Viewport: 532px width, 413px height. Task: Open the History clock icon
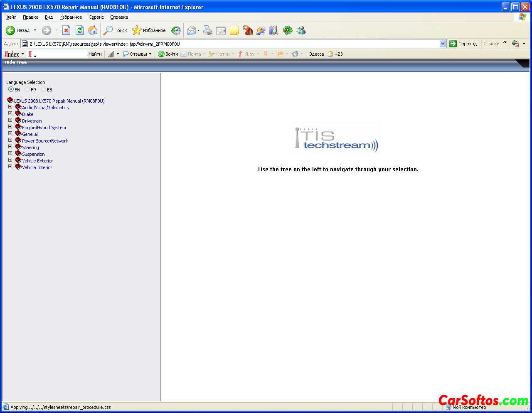pos(176,30)
